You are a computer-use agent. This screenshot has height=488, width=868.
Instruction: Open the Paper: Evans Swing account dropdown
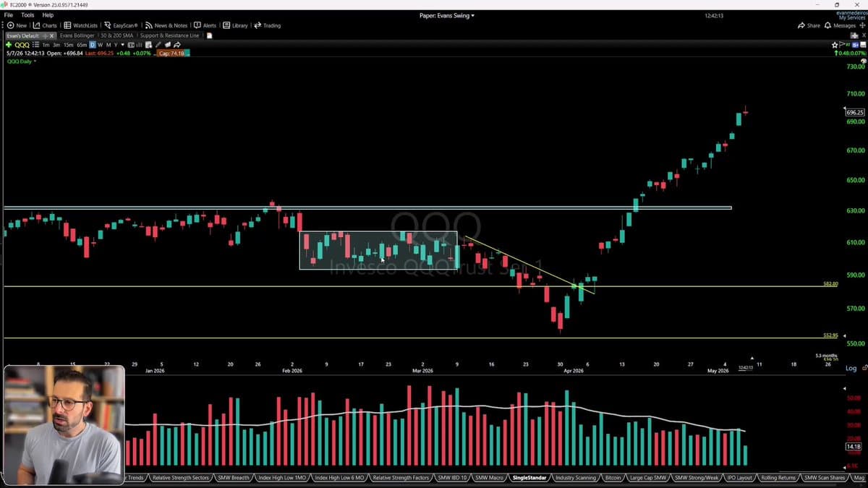pyautogui.click(x=447, y=15)
